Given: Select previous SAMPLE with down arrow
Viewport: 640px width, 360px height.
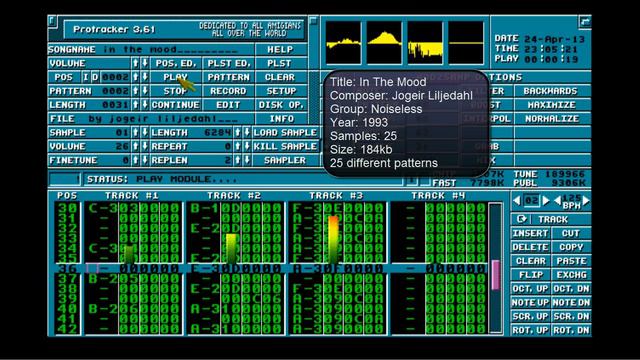Looking at the screenshot, I should point(145,133).
